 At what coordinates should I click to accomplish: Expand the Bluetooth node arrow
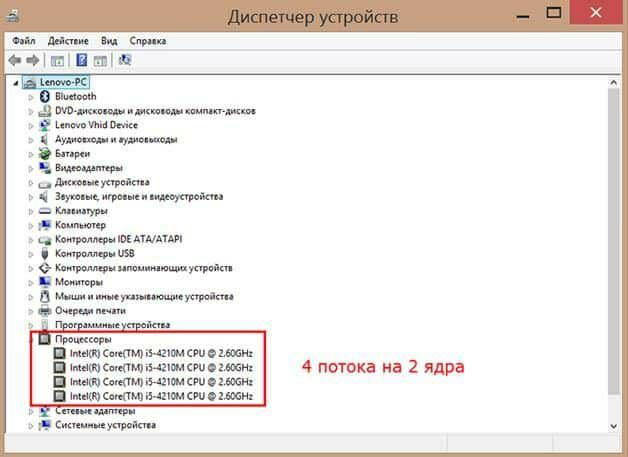(x=31, y=97)
